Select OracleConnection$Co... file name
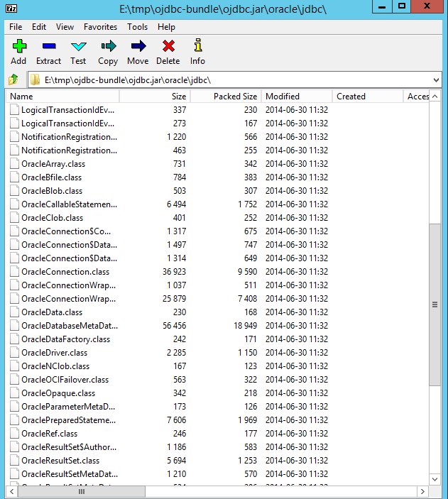This screenshot has width=448, height=499. 66,231
